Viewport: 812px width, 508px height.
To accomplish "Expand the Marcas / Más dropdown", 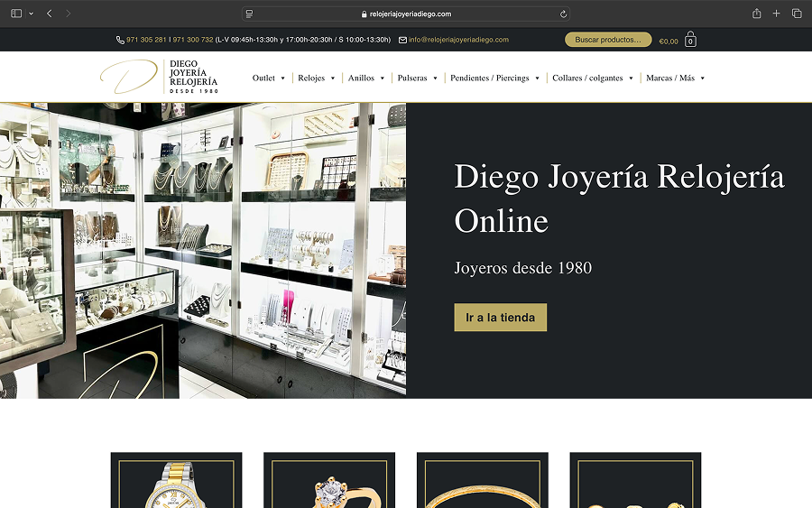I will tap(675, 79).
